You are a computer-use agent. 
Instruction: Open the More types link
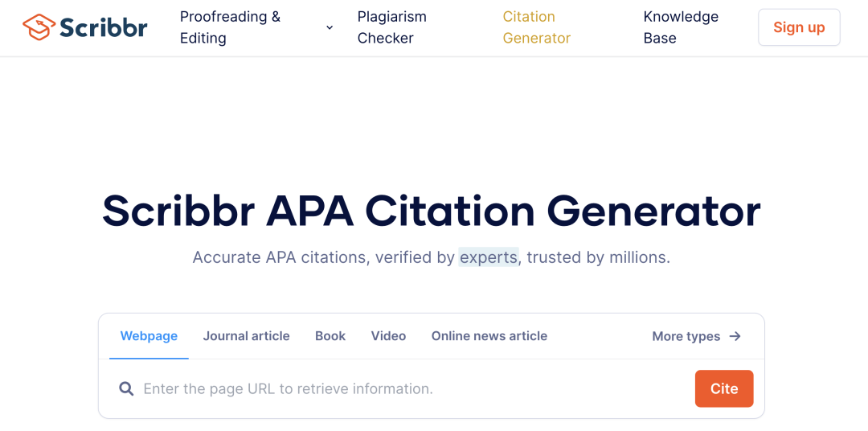(696, 336)
